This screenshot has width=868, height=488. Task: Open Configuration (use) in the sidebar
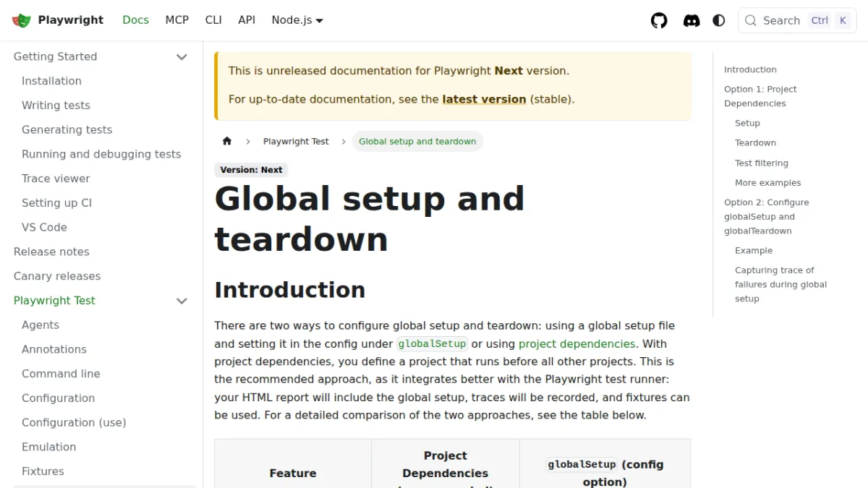pyautogui.click(x=74, y=422)
